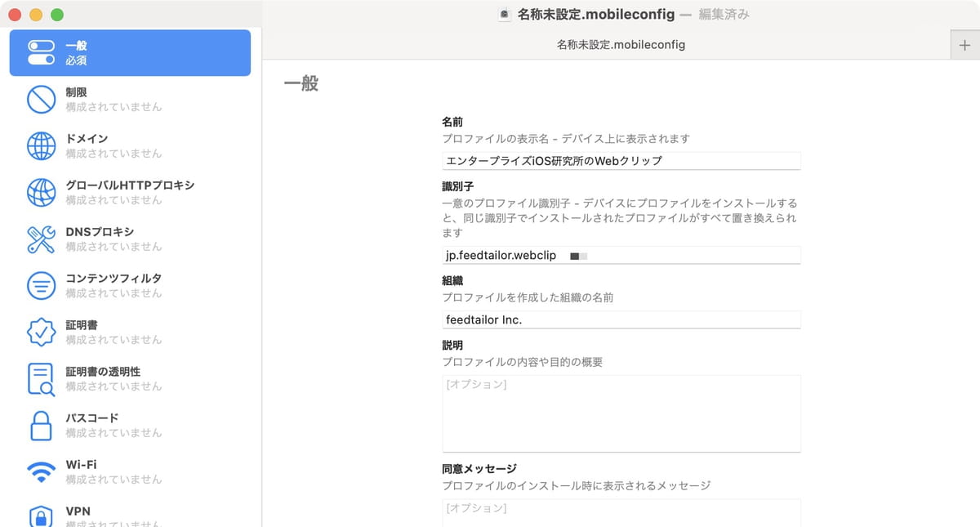Select グローバルHTTPプロキシ label in sidebar
The width and height of the screenshot is (980, 527).
[130, 185]
